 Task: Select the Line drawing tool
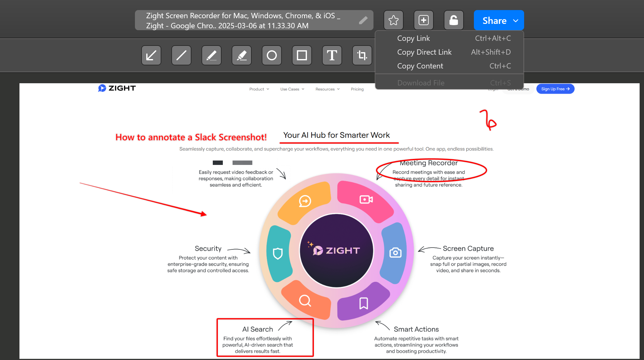(181, 55)
